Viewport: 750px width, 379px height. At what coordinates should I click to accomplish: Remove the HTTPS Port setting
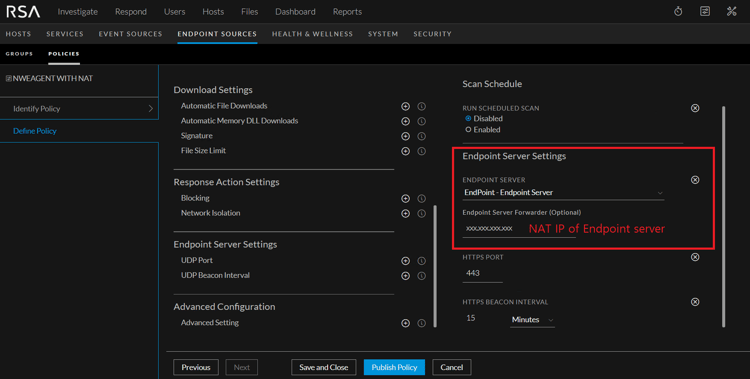click(x=695, y=257)
